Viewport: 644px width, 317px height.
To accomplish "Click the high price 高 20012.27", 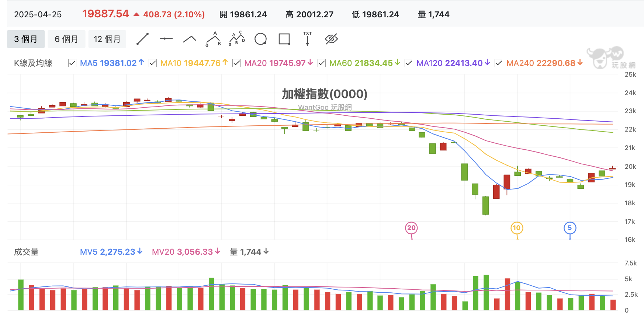I will point(309,14).
